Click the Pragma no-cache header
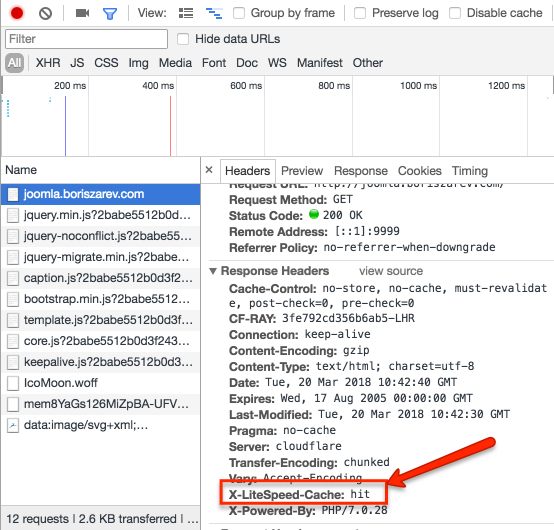The width and height of the screenshot is (554, 530). tap(282, 431)
